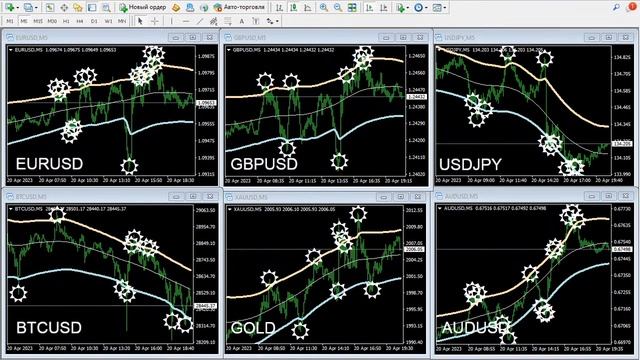This screenshot has height=360, width=640.
Task: Switch timeframe to M30
Action: pos(52,21)
